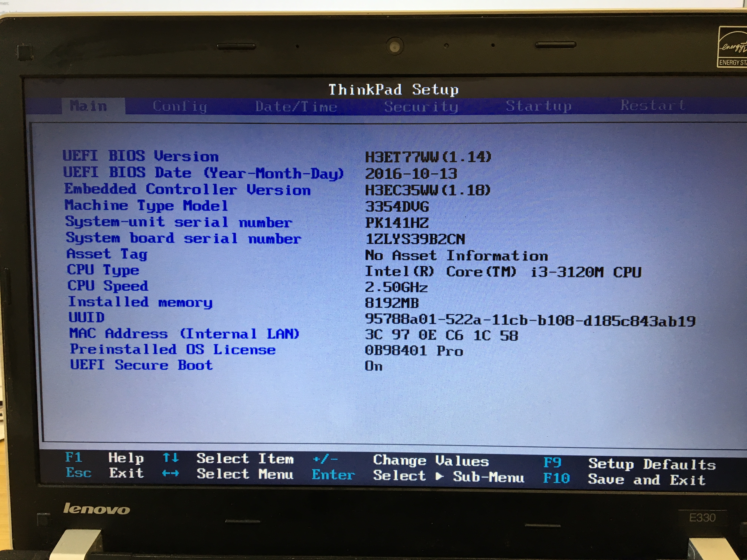
Task: Click the ThinkPad Setup title
Action: (x=394, y=90)
